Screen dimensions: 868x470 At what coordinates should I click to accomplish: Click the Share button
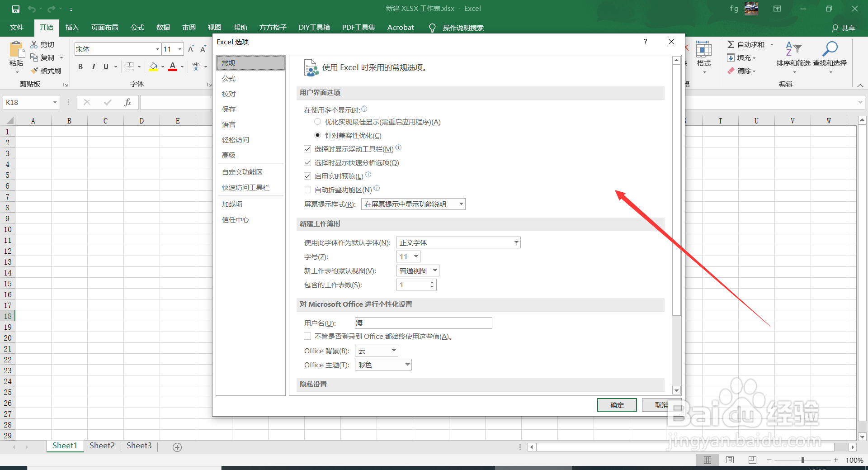coord(844,28)
